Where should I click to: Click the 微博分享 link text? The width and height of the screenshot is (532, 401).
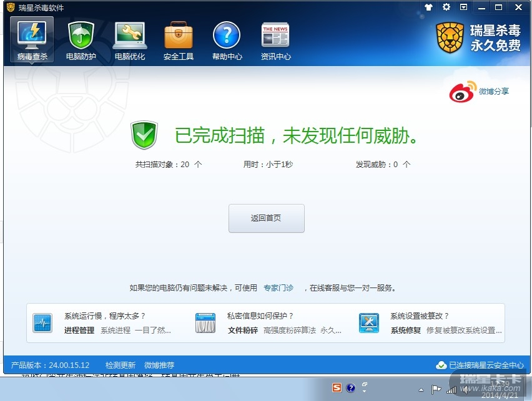click(494, 91)
